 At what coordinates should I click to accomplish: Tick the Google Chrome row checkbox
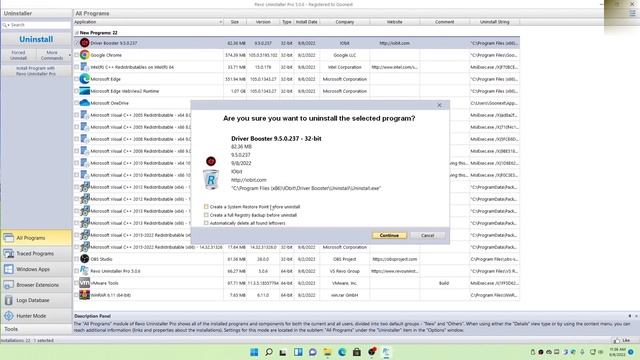[76, 55]
